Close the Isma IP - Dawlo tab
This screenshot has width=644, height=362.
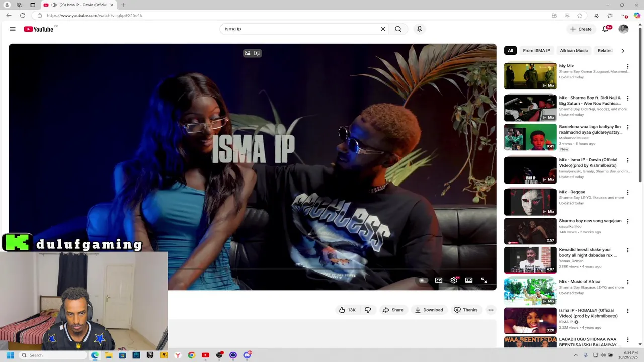point(112,5)
